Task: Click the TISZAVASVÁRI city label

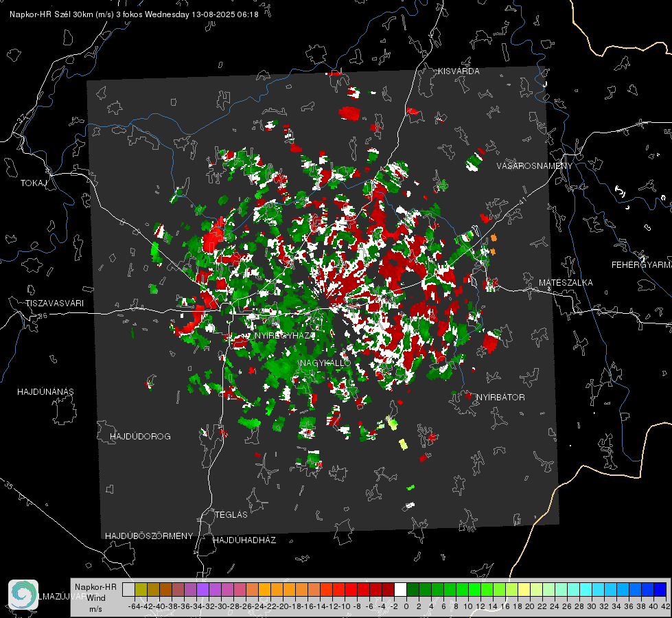Action: click(x=54, y=304)
